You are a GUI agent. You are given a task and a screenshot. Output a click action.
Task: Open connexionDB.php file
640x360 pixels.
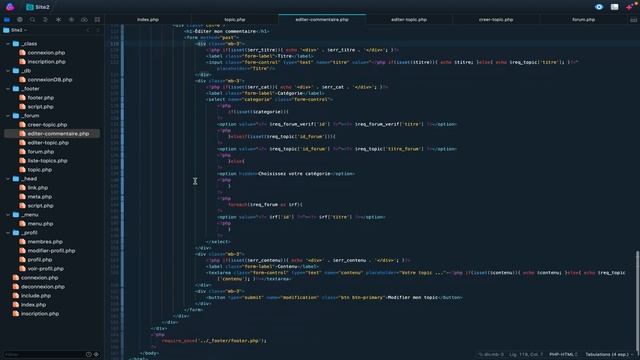(x=46, y=80)
